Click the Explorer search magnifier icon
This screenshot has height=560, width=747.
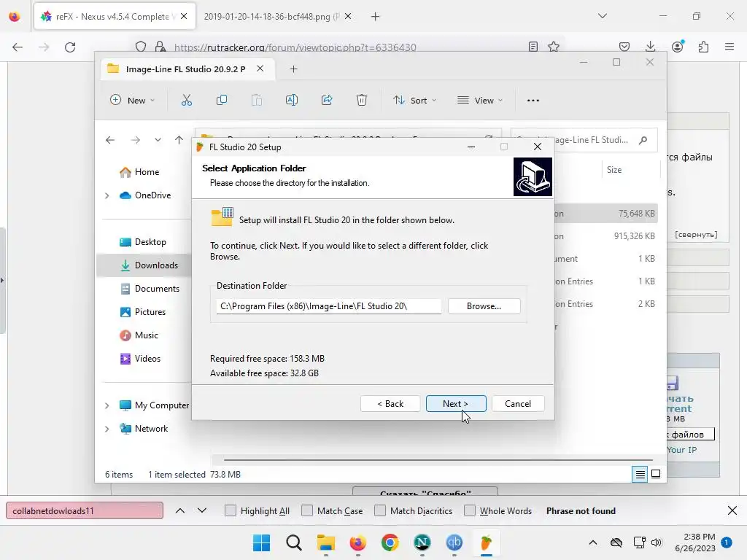643,139
